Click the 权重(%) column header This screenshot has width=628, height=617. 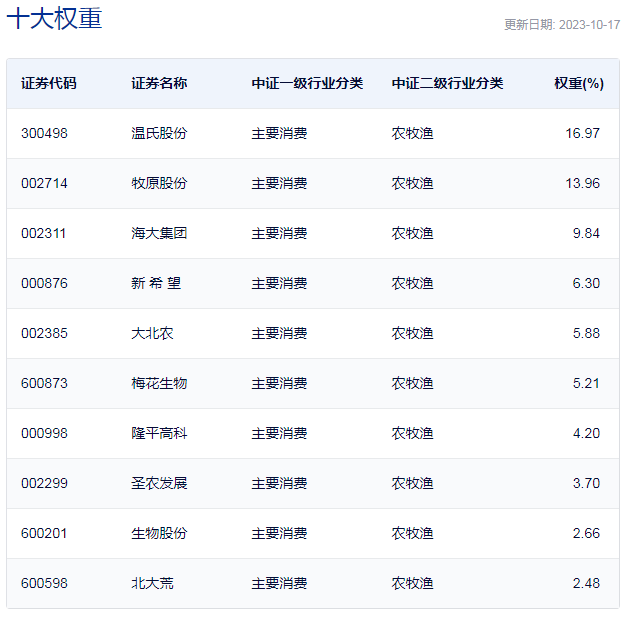[579, 83]
